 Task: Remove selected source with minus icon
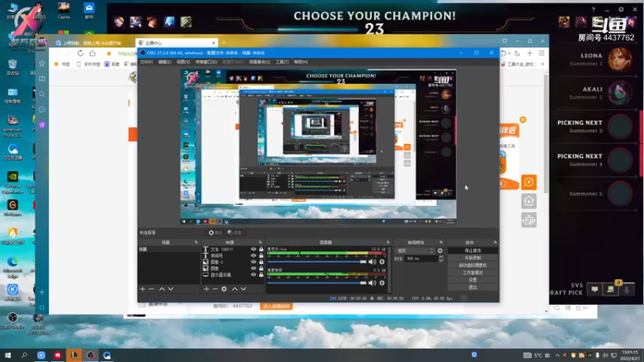215,289
